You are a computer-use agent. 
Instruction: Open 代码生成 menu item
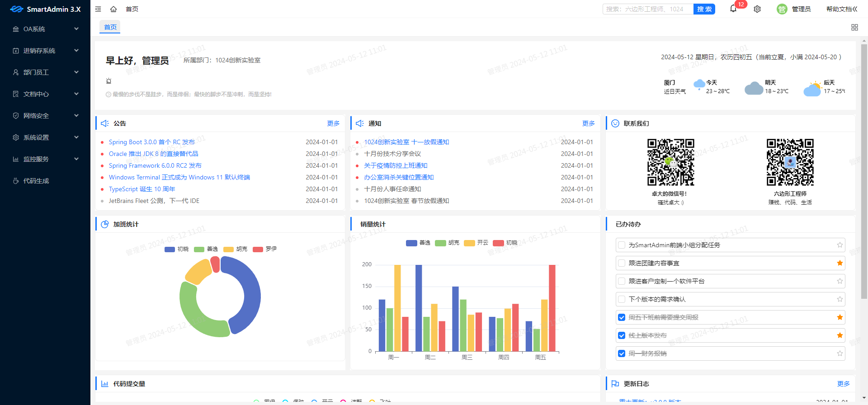(45, 181)
